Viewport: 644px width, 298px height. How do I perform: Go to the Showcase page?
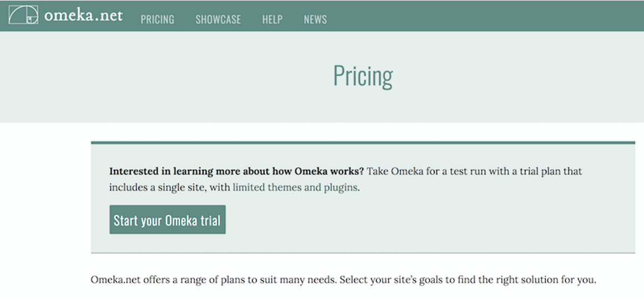[218, 19]
